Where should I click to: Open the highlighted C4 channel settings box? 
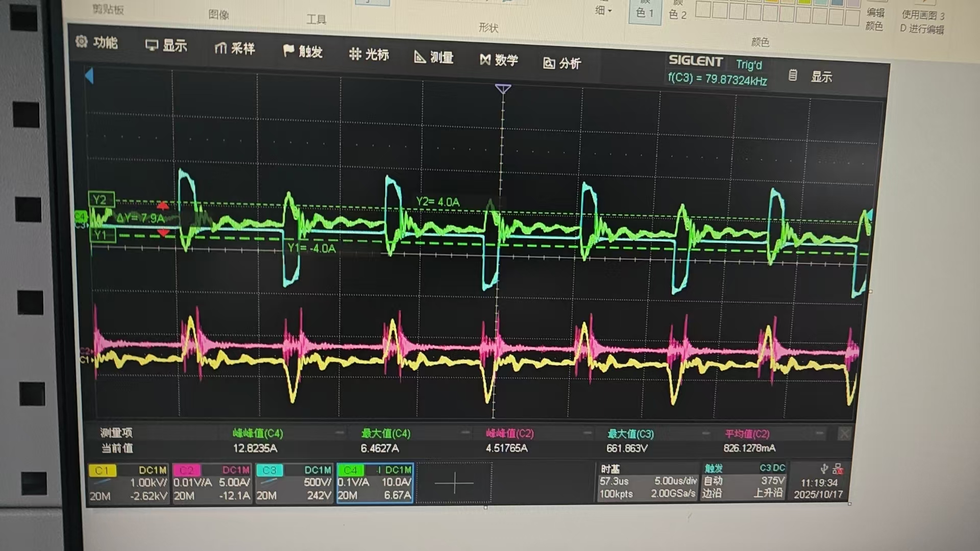click(x=375, y=483)
